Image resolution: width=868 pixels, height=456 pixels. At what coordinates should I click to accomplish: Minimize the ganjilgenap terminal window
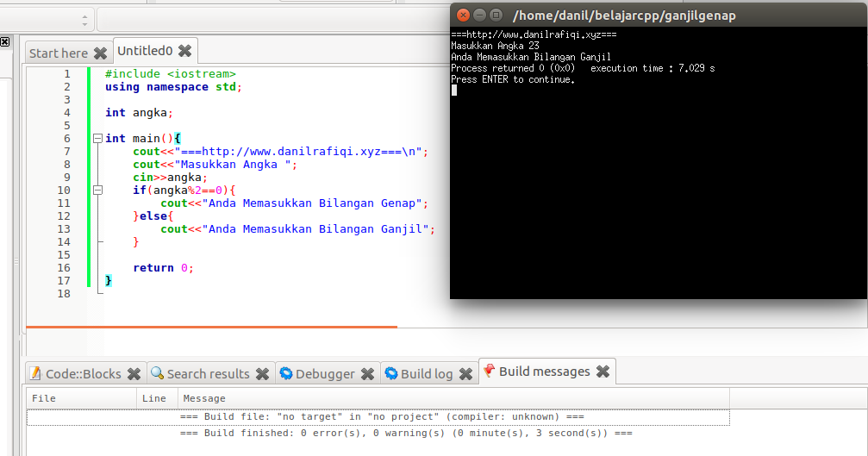[480, 15]
